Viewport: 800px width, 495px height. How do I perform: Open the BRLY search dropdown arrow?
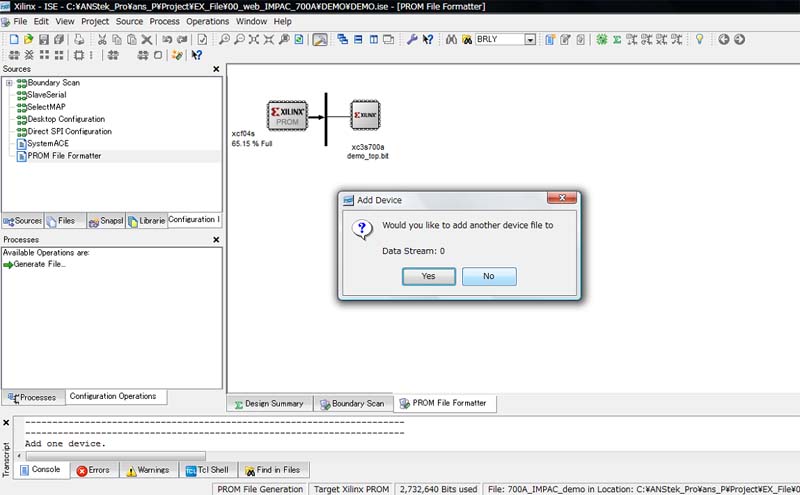(x=530, y=40)
